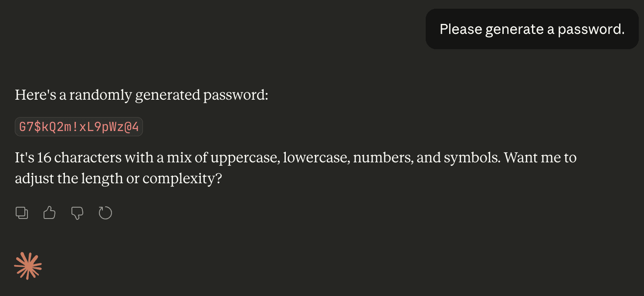Click the 'adjust the length or complexity?' text
Image resolution: width=644 pixels, height=296 pixels.
point(119,178)
